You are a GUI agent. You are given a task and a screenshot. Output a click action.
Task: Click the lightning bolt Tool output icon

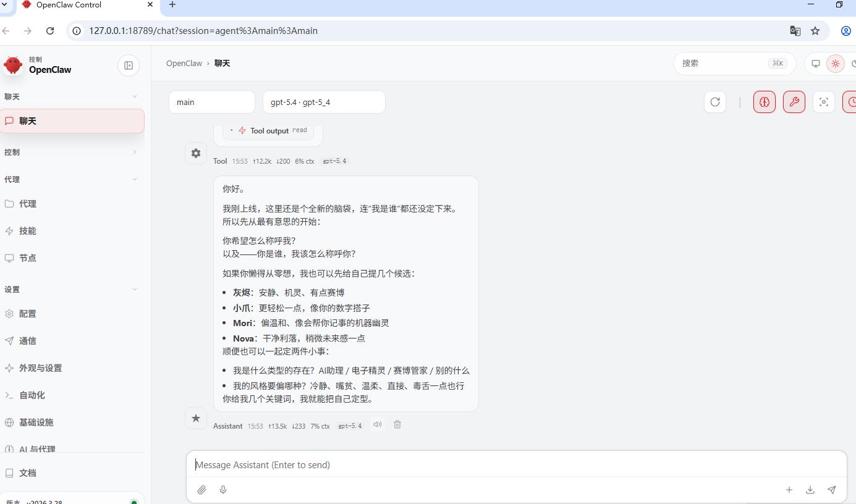[242, 130]
